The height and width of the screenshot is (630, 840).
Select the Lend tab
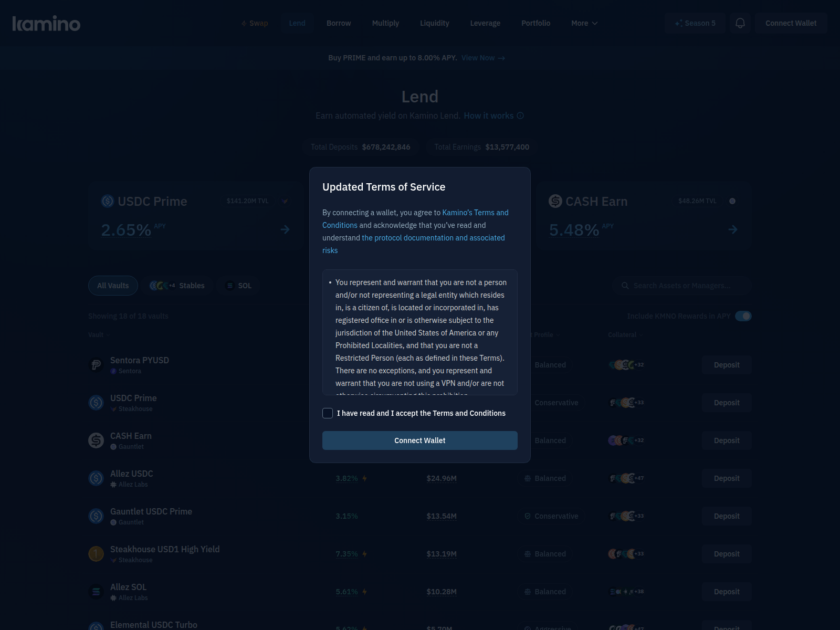point(297,23)
